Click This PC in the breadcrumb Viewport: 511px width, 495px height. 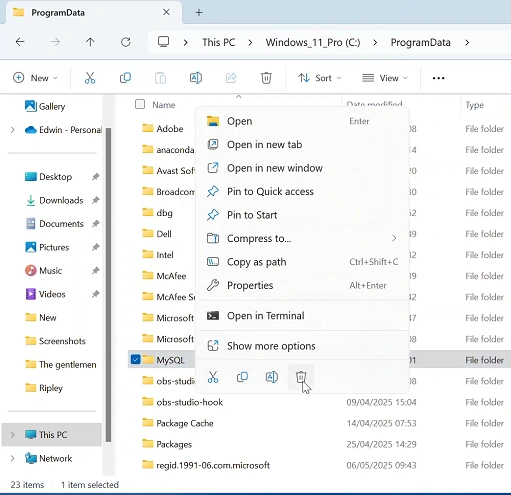coord(218,42)
